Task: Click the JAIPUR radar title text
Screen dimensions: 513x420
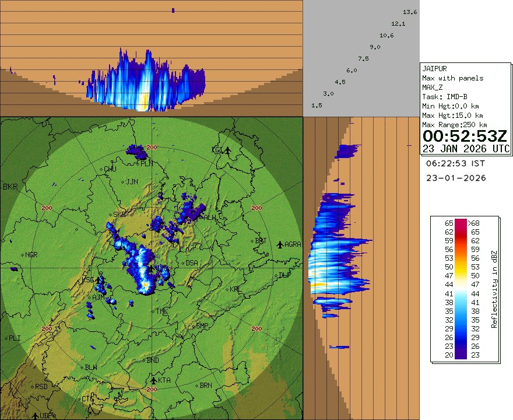Action: 435,68
